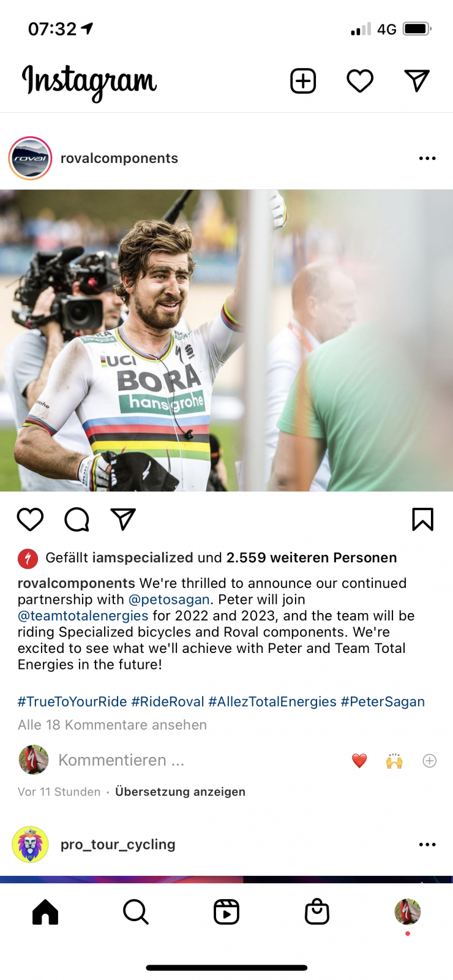The image size is (453, 980).
Task: Tap the #PeterSagan hashtag
Action: point(383,702)
